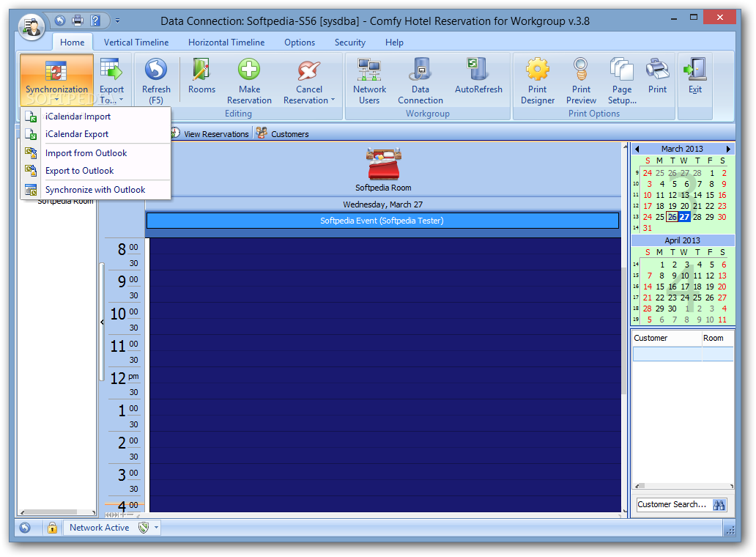This screenshot has width=756, height=557.
Task: Go to previous month in calendar
Action: point(637,149)
